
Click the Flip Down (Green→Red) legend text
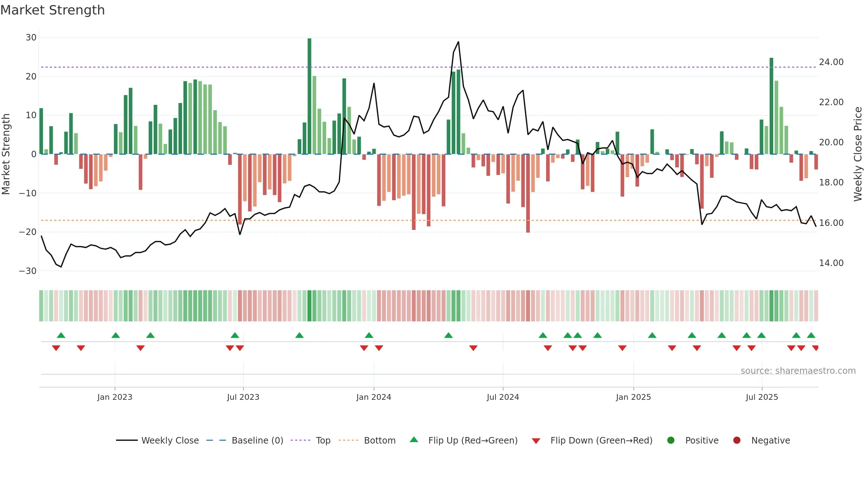click(601, 440)
